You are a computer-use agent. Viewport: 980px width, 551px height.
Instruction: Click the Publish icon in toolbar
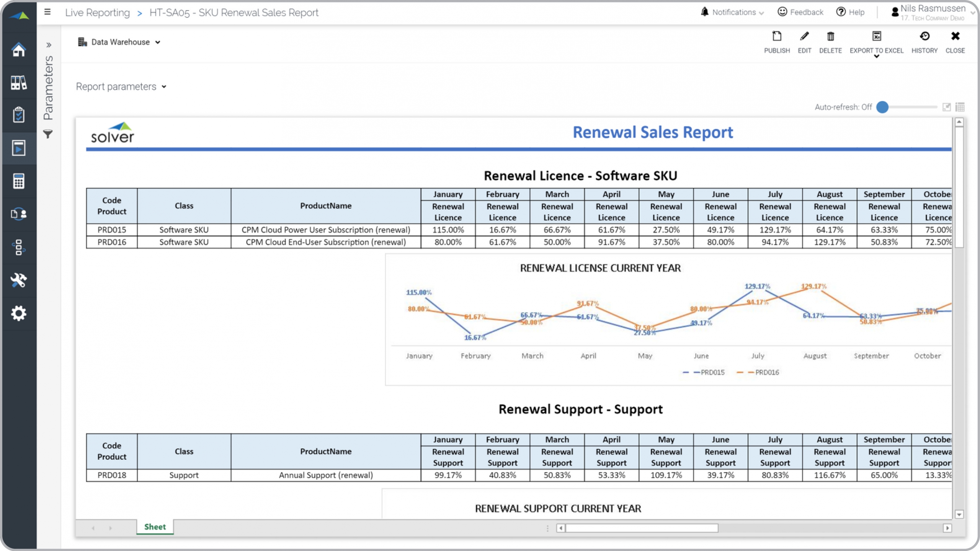point(777,37)
